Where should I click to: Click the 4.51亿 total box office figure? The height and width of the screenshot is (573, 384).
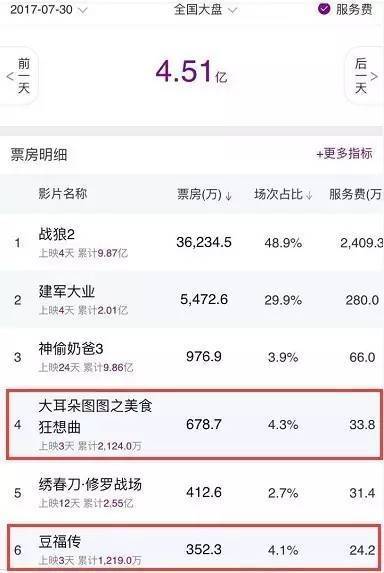click(x=191, y=71)
